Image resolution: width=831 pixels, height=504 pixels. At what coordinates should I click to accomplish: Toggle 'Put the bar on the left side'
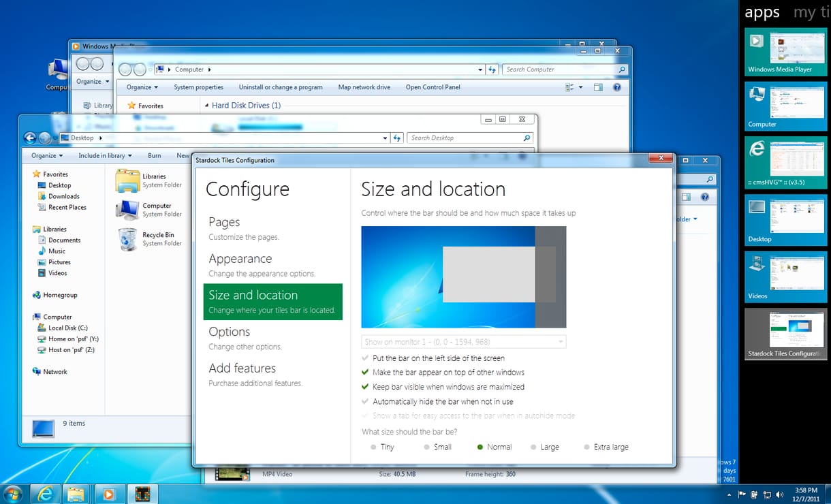coord(434,358)
